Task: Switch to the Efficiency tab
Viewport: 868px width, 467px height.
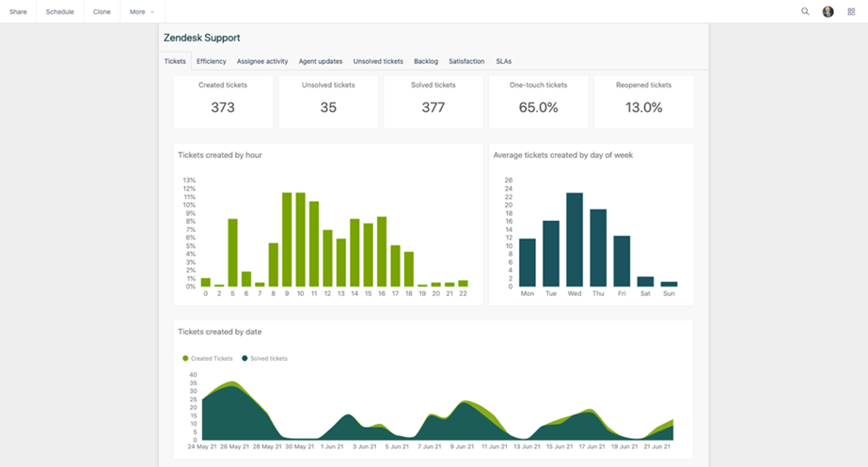Action: (x=212, y=61)
